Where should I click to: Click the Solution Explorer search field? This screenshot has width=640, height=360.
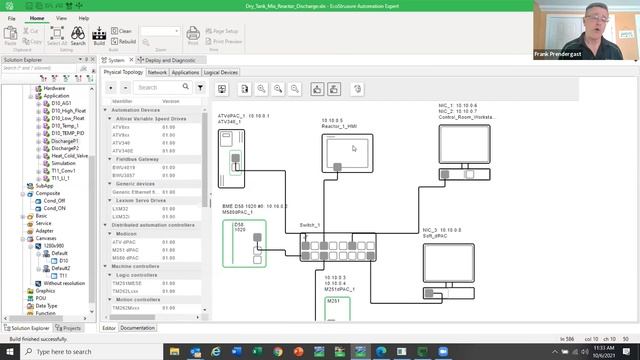tap(39, 68)
